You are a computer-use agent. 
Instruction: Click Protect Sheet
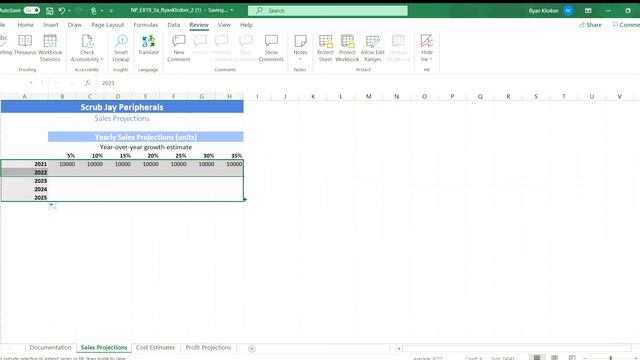(x=325, y=48)
